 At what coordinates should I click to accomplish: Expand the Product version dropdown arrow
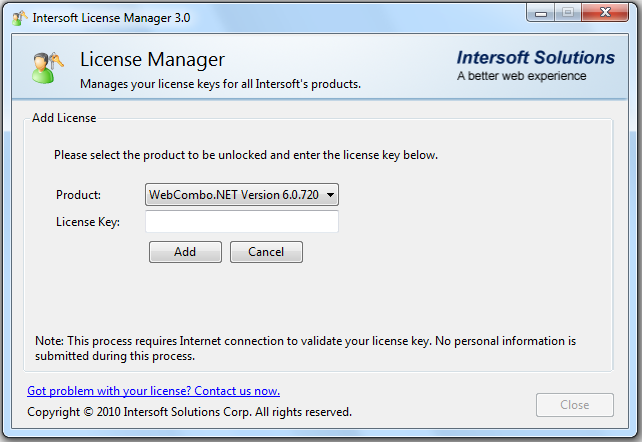[x=331, y=194]
